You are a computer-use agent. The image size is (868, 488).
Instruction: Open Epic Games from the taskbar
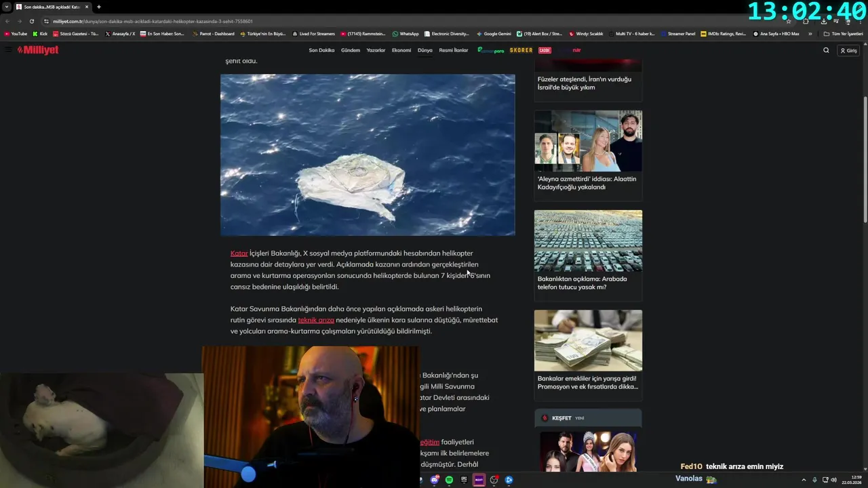(464, 480)
